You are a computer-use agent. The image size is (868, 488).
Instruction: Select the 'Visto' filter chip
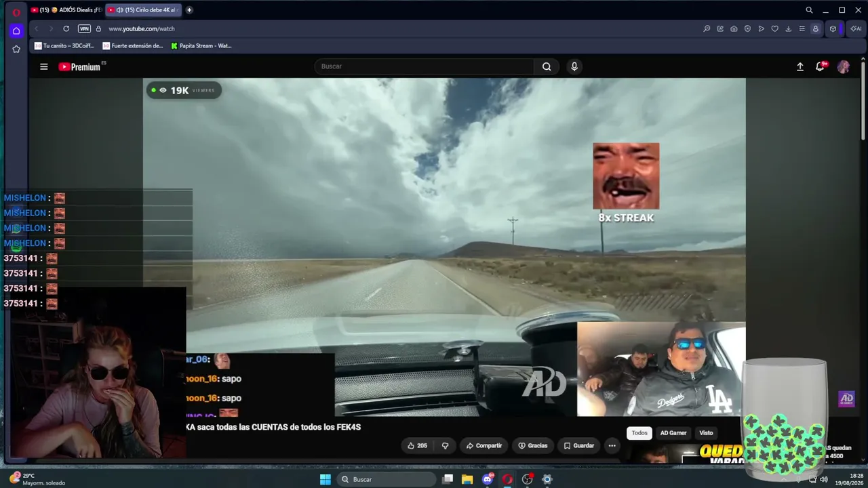706,432
